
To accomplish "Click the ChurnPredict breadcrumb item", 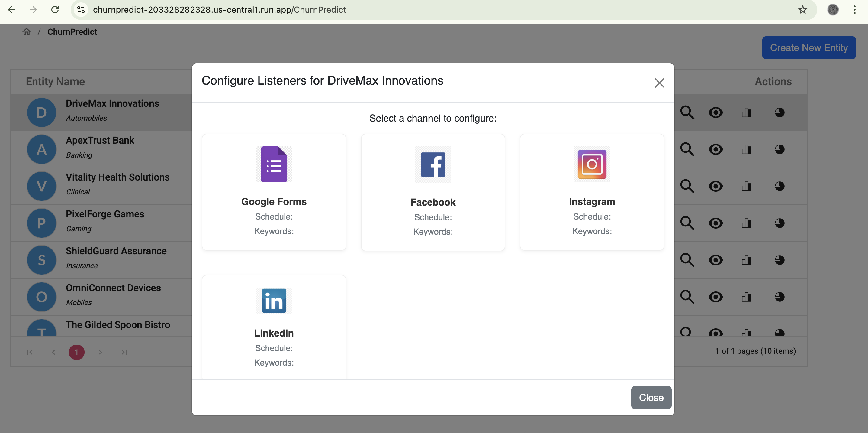I will pyautogui.click(x=72, y=32).
